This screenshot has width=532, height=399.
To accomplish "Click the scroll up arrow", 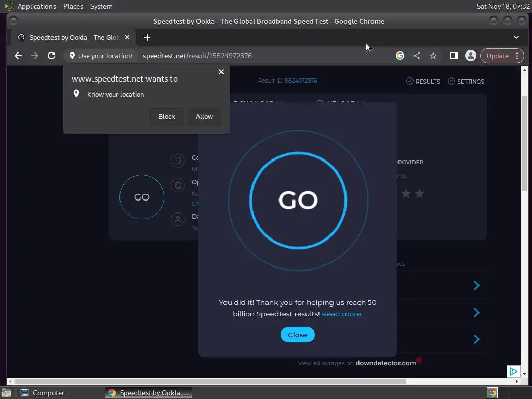I will tap(525, 70).
